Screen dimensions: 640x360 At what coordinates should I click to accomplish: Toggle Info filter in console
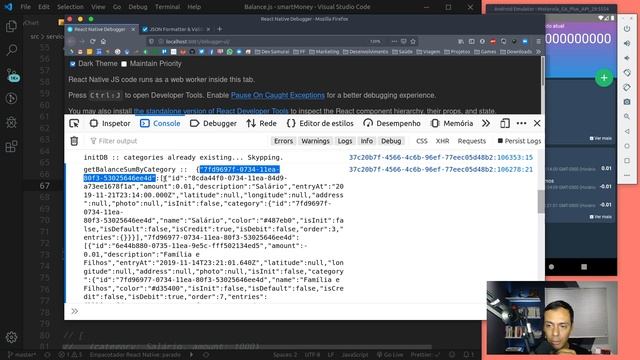367,141
